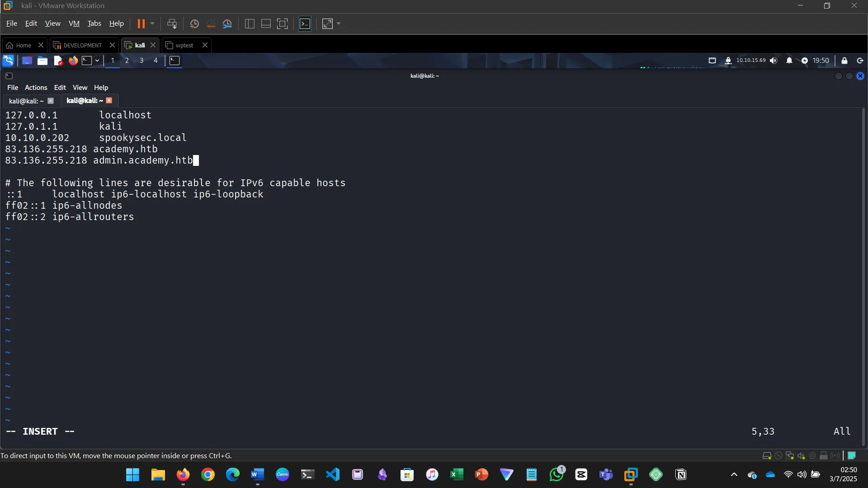Open the Actions menu in the terminal
The height and width of the screenshot is (488, 868).
pos(36,87)
